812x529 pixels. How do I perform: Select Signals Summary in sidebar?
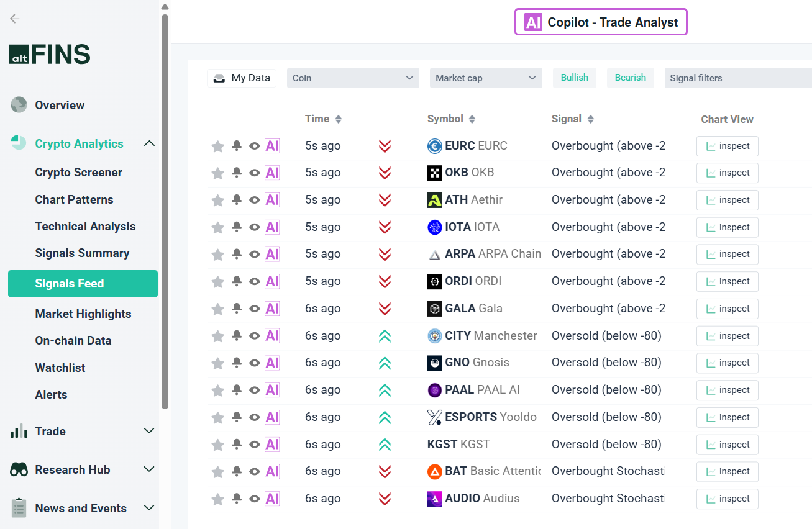pos(83,253)
